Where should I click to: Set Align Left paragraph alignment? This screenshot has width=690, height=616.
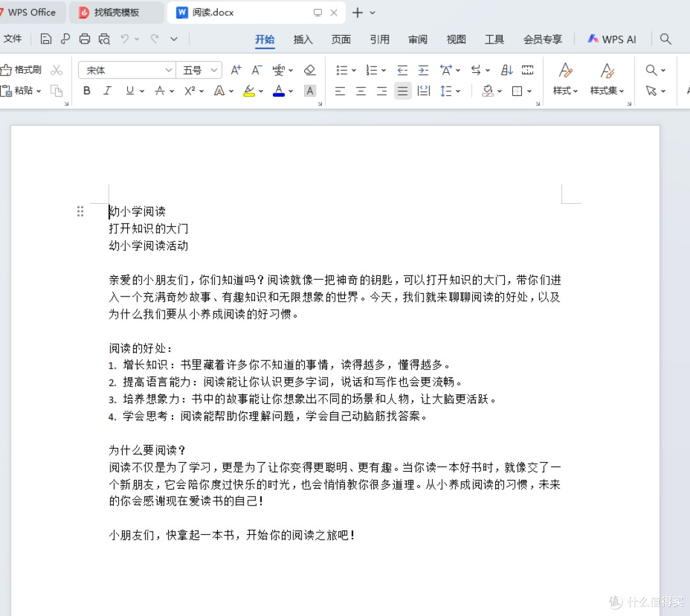[x=340, y=91]
